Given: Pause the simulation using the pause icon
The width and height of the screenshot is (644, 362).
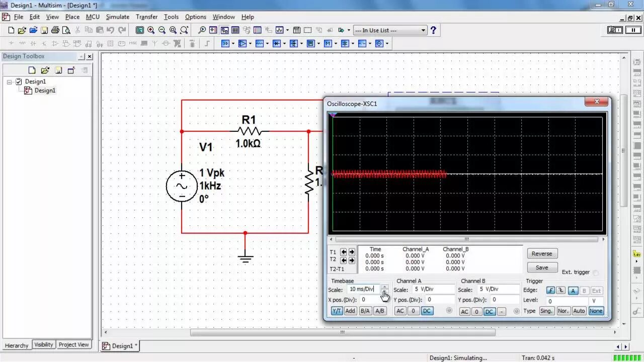Looking at the screenshot, I should click(632, 30).
